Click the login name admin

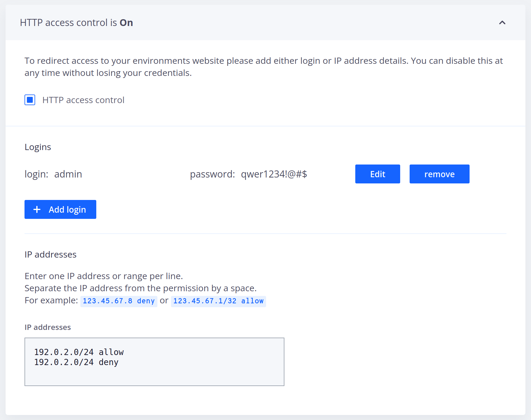click(x=68, y=174)
